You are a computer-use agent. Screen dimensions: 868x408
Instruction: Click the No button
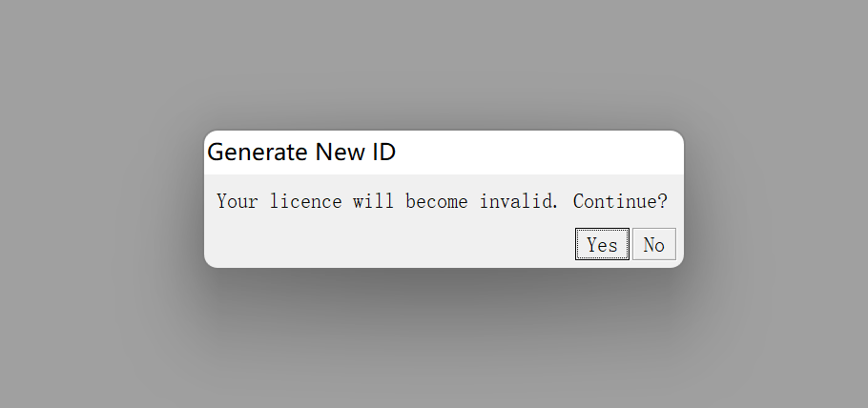coord(653,244)
